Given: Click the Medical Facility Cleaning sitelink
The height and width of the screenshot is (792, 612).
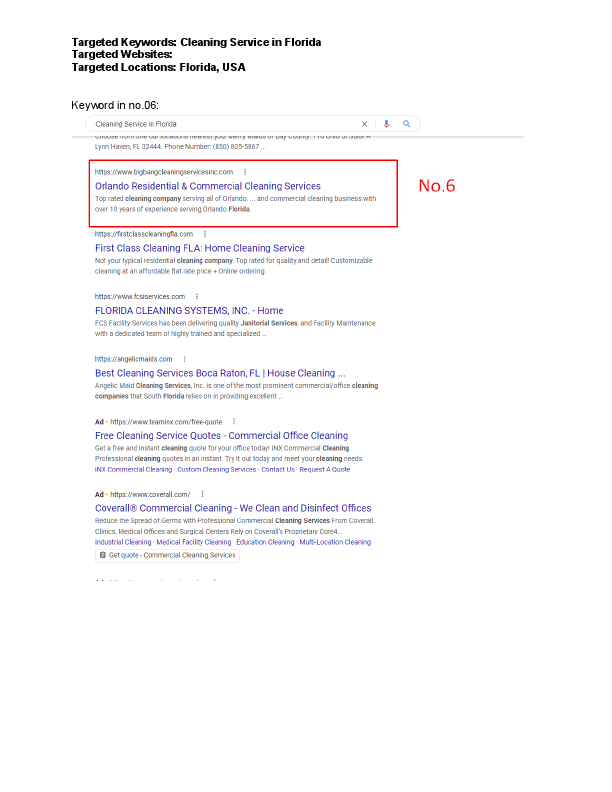Looking at the screenshot, I should (x=194, y=542).
